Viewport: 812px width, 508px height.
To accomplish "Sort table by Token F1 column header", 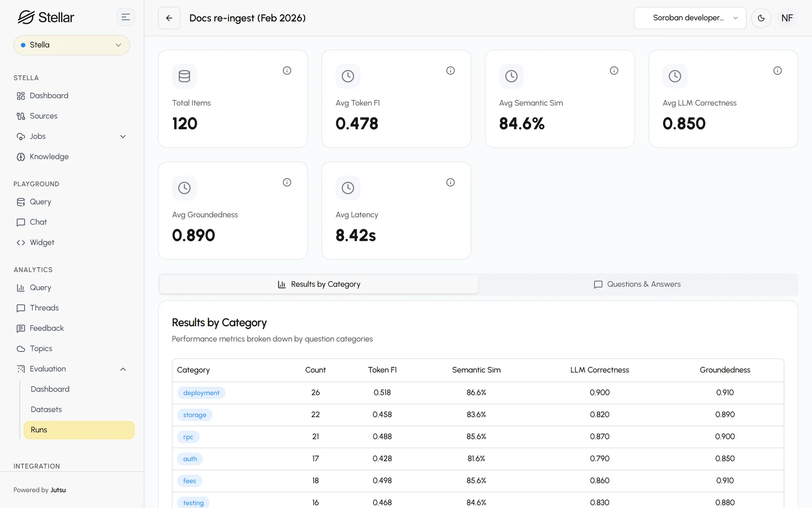I will click(382, 370).
